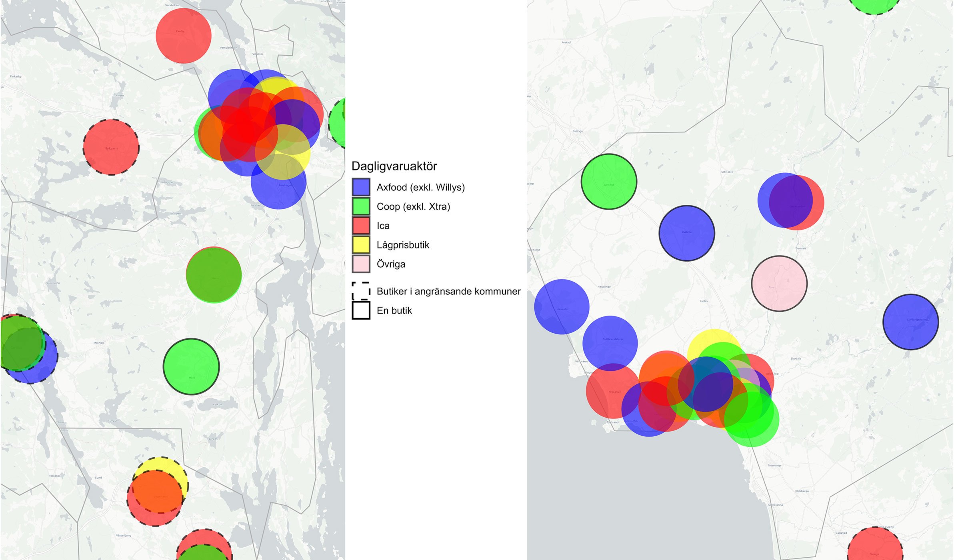Select the red circle at Ekeby

pyautogui.click(x=184, y=36)
